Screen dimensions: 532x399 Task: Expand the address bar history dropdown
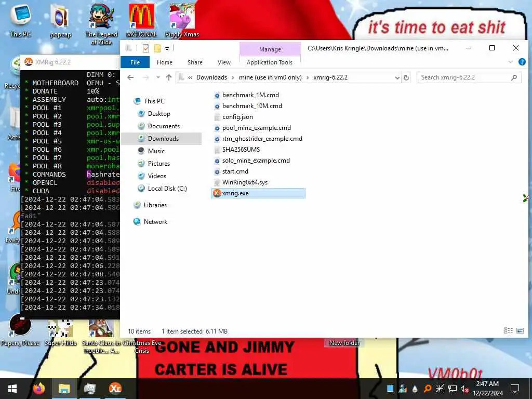[x=397, y=78]
